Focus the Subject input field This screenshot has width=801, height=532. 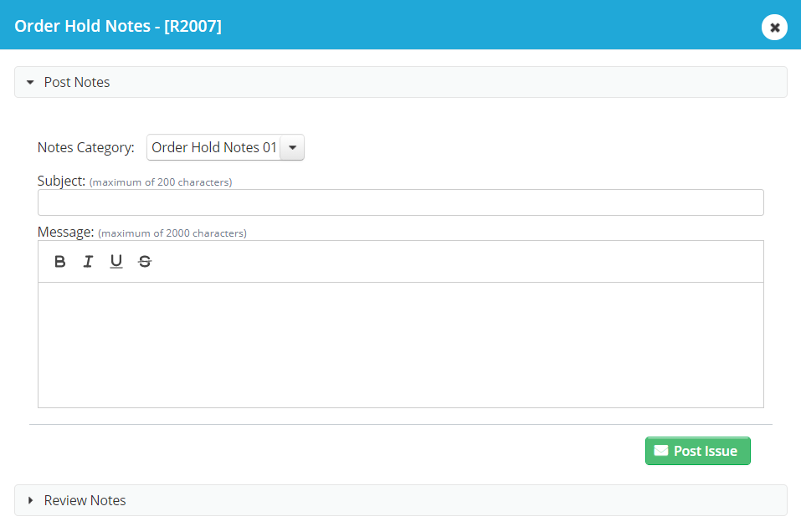pyautogui.click(x=400, y=202)
